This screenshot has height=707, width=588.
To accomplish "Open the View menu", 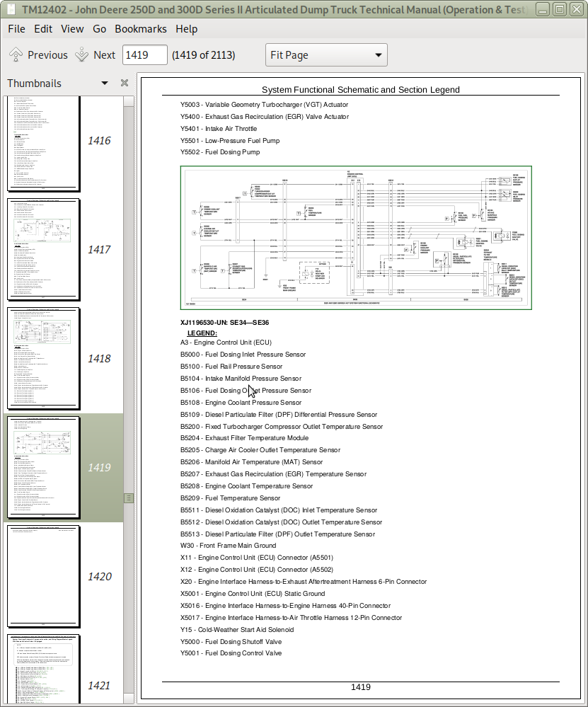I will [72, 29].
